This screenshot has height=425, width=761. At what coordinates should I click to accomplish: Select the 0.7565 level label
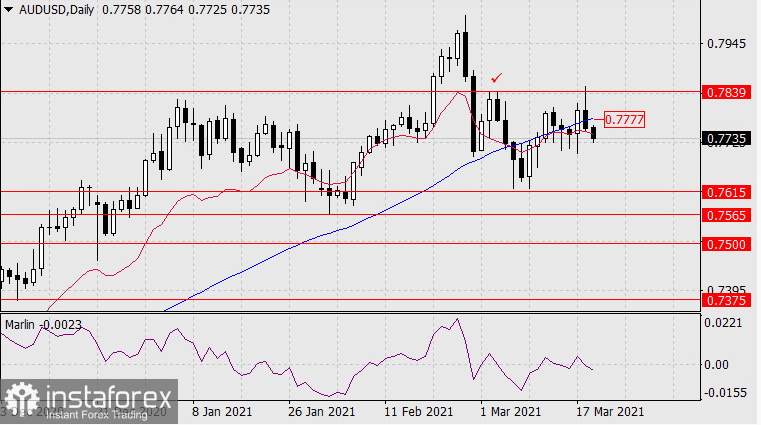coord(727,215)
